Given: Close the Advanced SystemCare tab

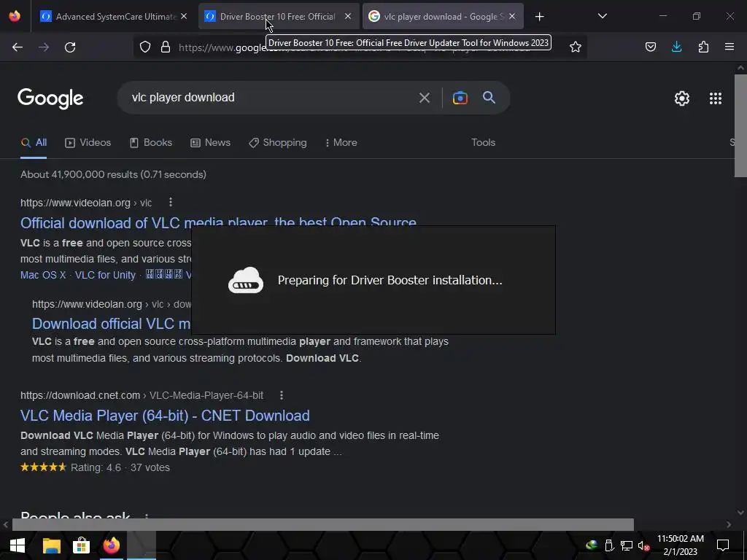Looking at the screenshot, I should [x=184, y=16].
